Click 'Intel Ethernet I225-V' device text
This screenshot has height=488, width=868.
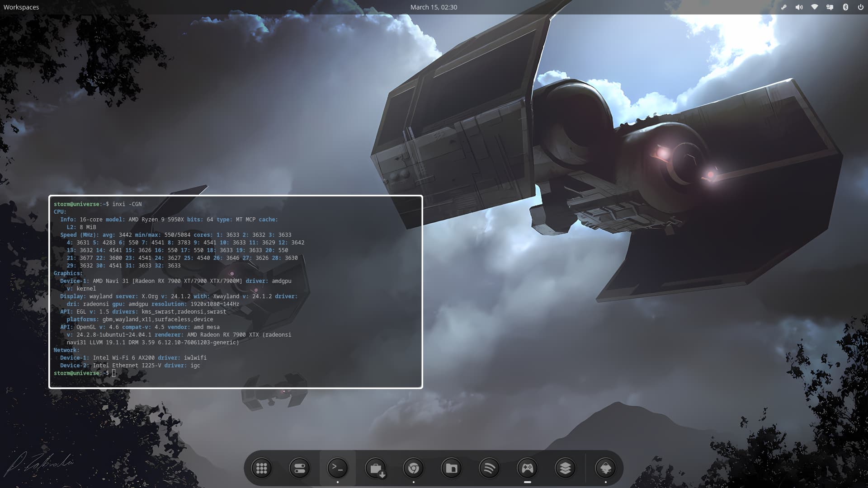pos(127,366)
